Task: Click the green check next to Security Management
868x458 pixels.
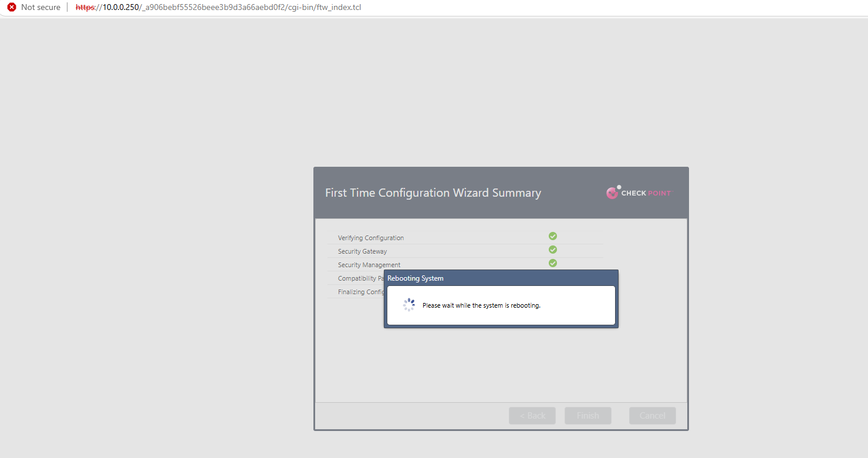Action: (x=553, y=263)
